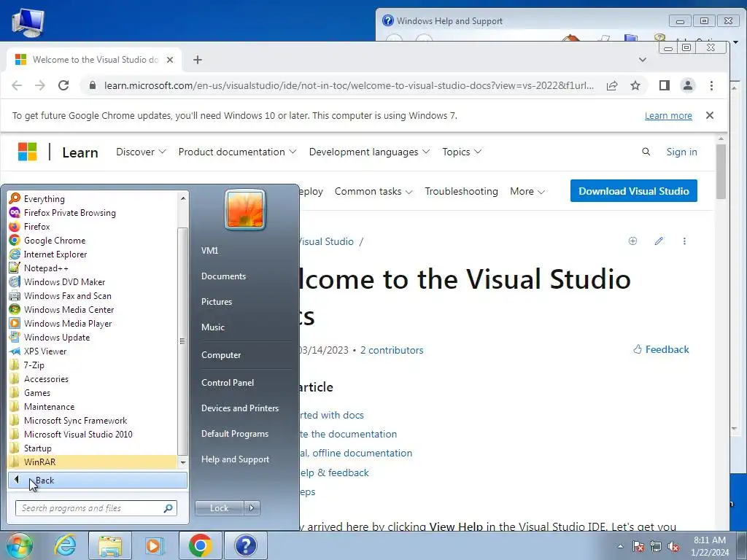Close the Visual Studio docs tab

pyautogui.click(x=169, y=60)
